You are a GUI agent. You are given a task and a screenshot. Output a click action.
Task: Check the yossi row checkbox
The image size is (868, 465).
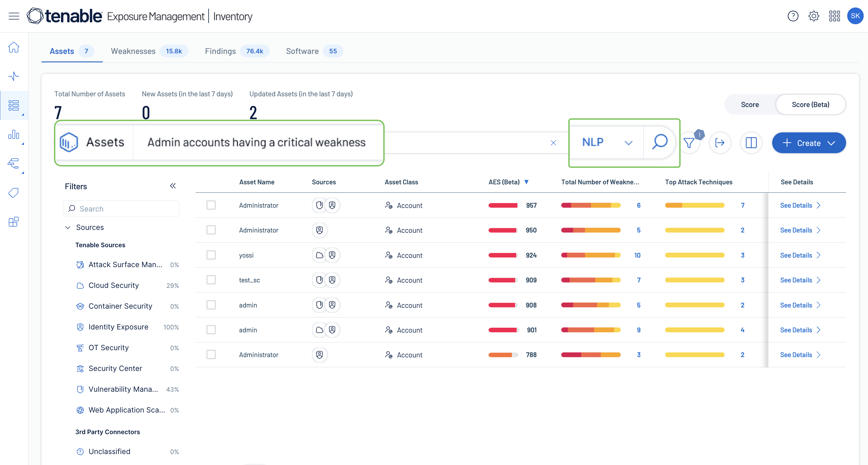211,255
